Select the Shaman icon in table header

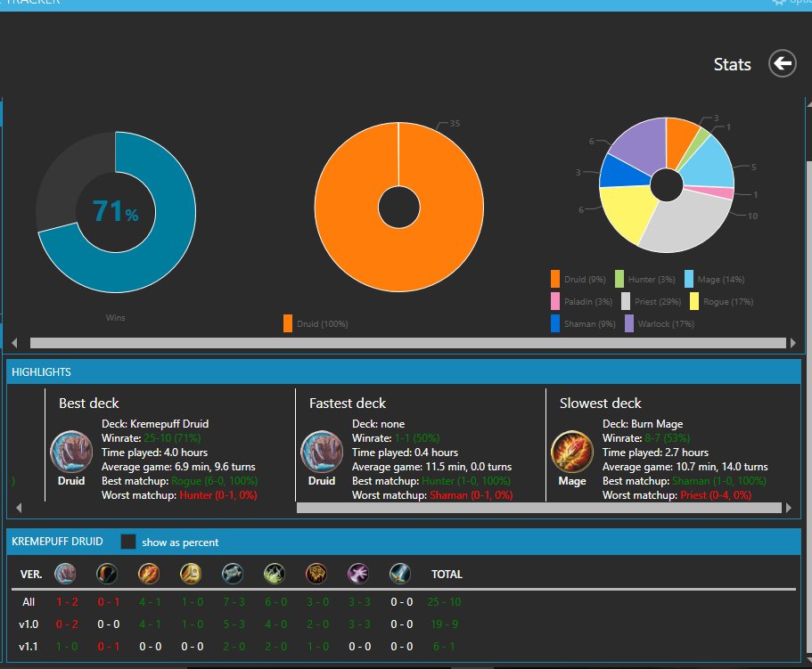click(316, 574)
